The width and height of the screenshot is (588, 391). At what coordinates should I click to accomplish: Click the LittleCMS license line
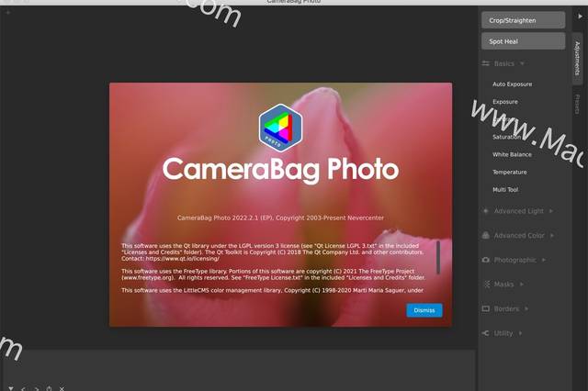point(272,290)
